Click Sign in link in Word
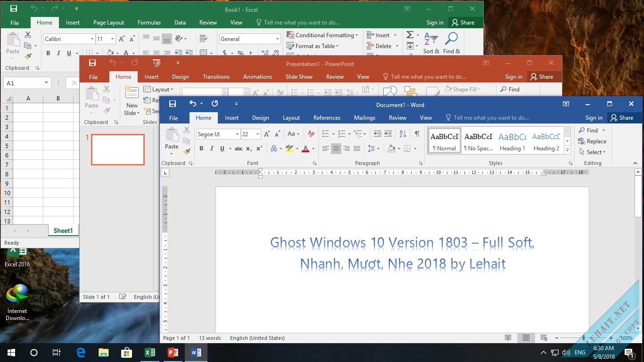Screen dimensions: 644x362 point(594,118)
